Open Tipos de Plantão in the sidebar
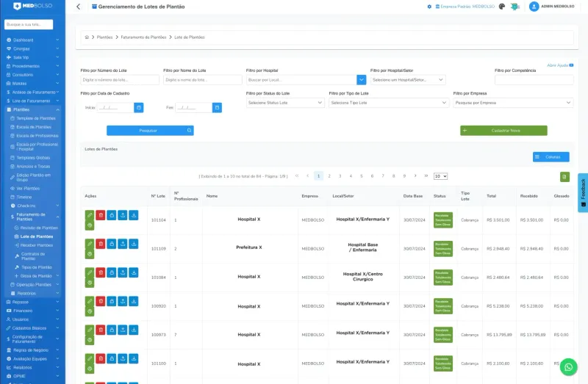This screenshot has width=588, height=384. [x=36, y=267]
